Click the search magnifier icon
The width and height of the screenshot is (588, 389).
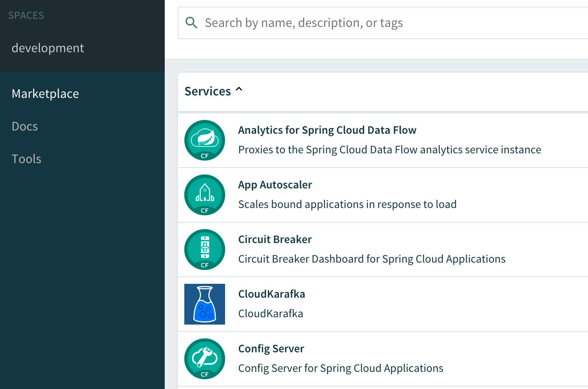tap(191, 22)
